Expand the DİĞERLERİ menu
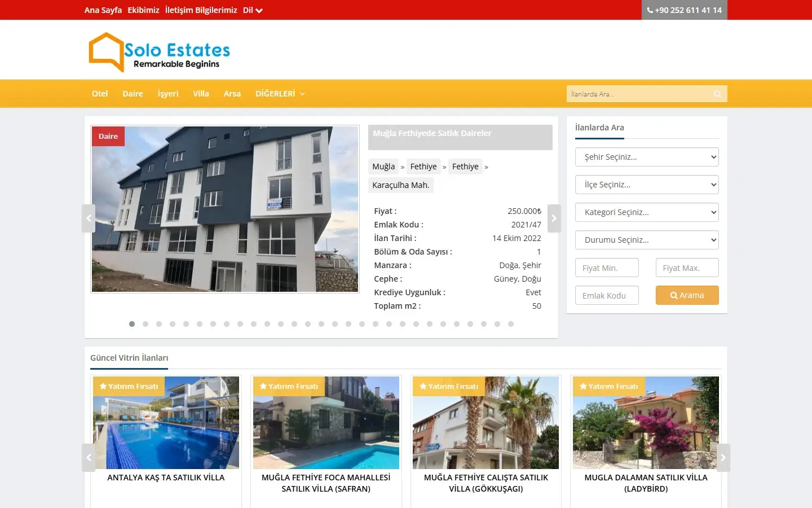Screen dimensions: 812x508 (280, 94)
